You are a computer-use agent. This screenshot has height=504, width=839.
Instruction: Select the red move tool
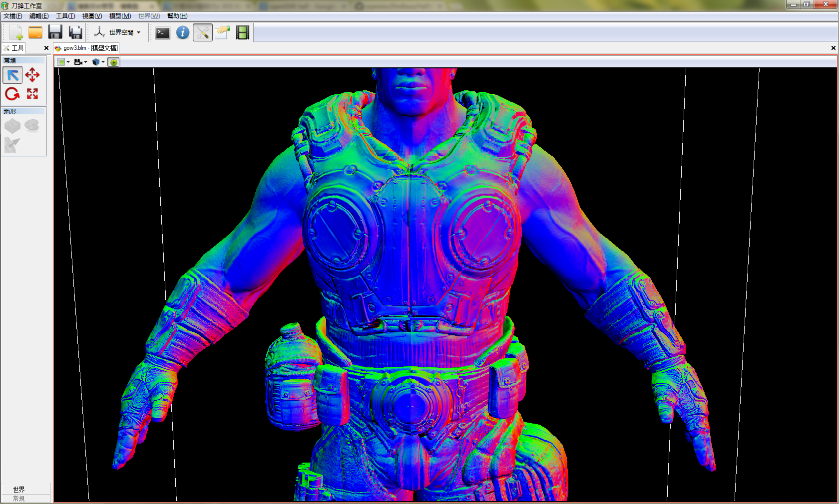[32, 75]
